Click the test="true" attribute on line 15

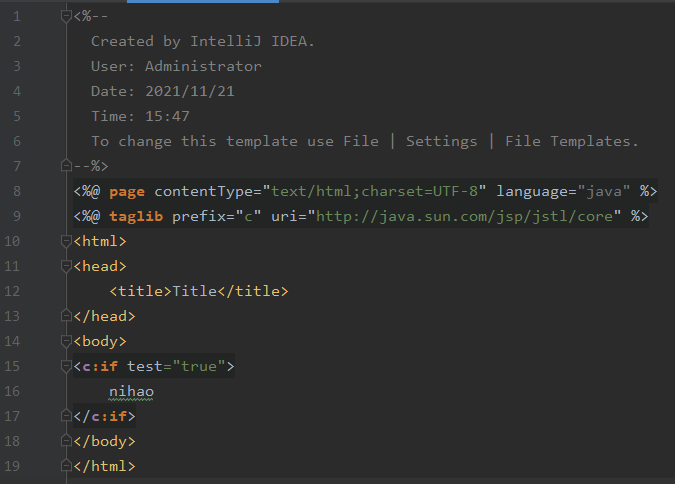click(x=176, y=366)
